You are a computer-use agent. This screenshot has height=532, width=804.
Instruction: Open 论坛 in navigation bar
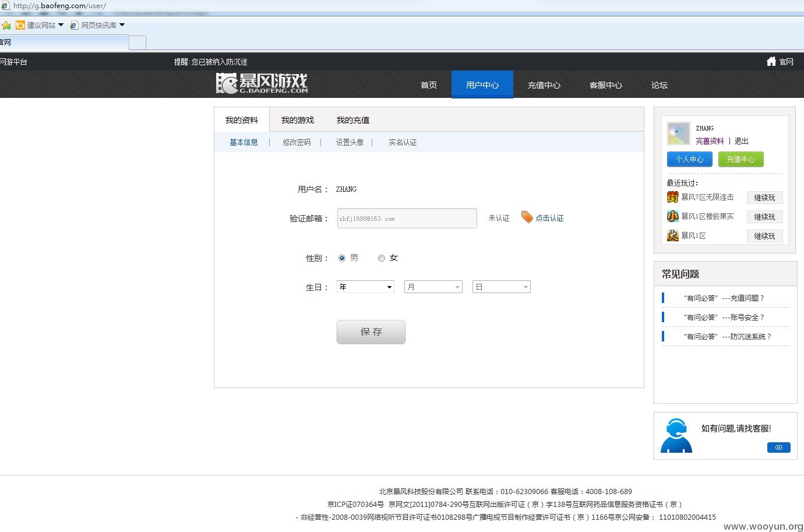(660, 85)
